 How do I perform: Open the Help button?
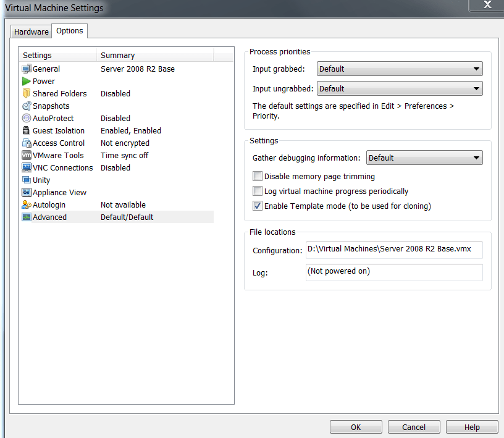coord(472,427)
